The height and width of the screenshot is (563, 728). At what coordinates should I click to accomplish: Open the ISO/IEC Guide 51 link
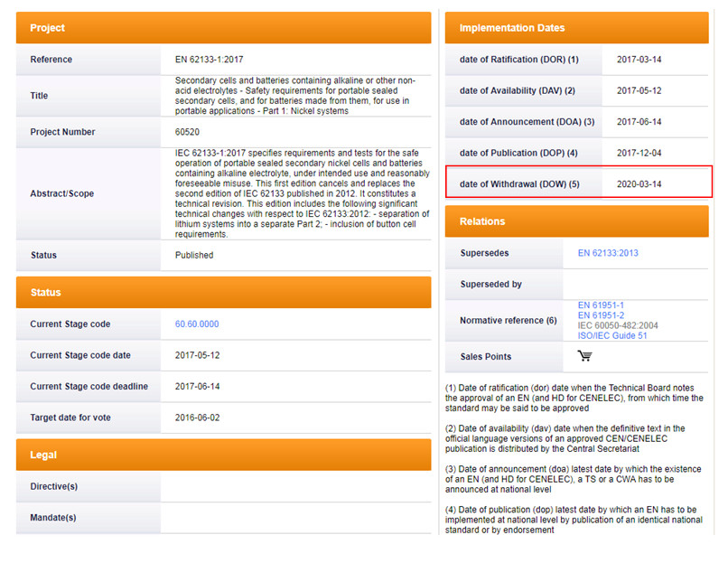[x=612, y=336]
